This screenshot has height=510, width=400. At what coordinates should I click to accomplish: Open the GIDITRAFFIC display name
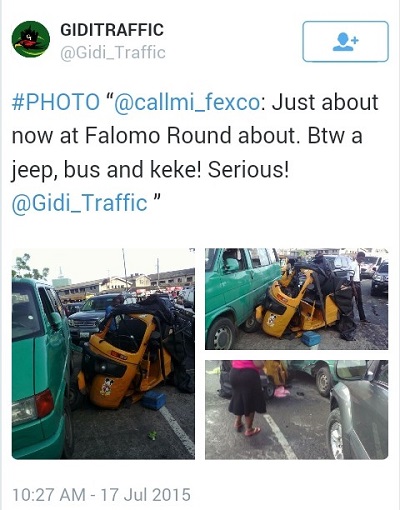click(112, 30)
